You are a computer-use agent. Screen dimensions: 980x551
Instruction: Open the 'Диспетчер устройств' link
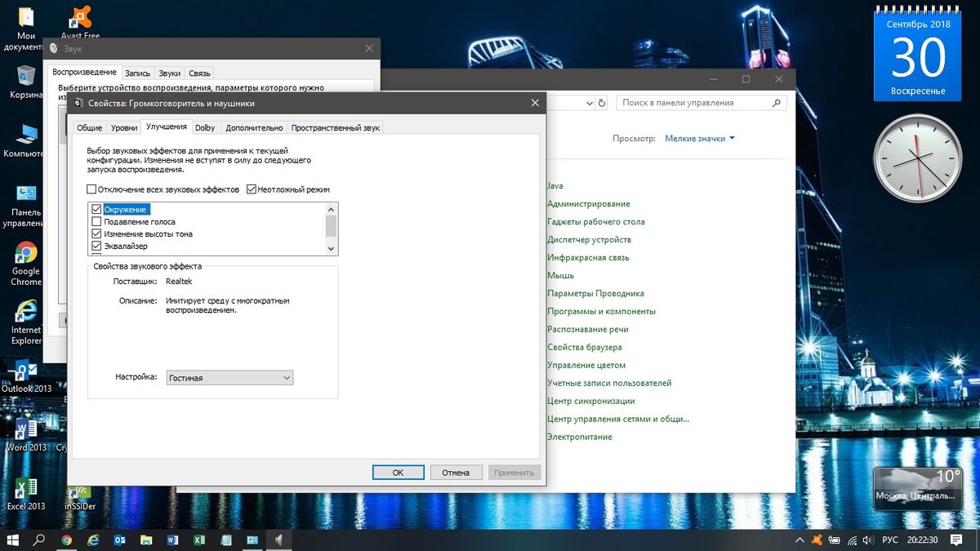589,240
